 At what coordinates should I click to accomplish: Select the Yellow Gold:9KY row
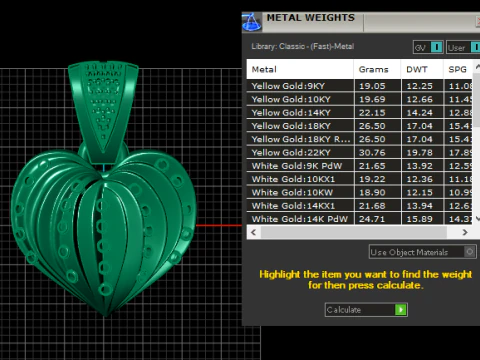(x=359, y=86)
